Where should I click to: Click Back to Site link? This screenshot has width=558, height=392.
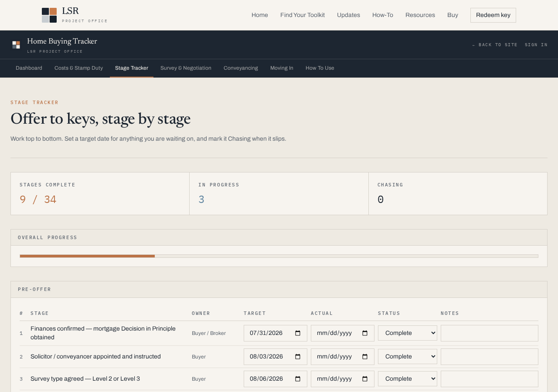pyautogui.click(x=495, y=45)
